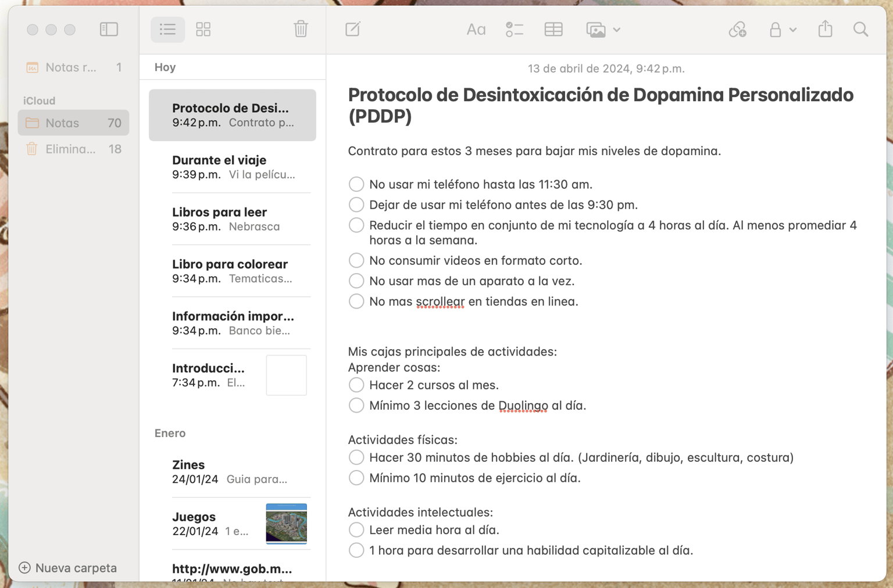Screen dimensions: 893x588
Task: Check 'No consumir videos en formato corto'
Action: [x=356, y=260]
